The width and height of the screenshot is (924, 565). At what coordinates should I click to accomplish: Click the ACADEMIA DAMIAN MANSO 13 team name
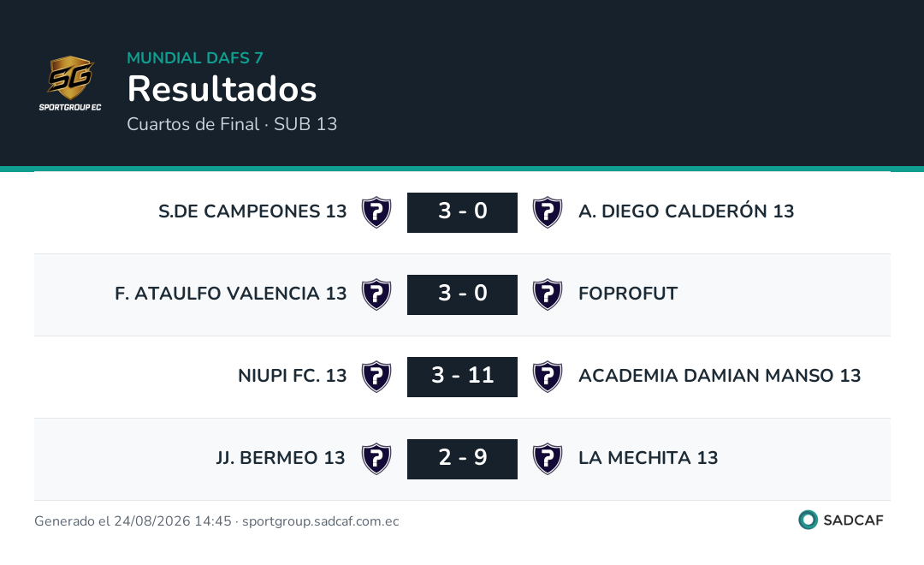(x=720, y=376)
